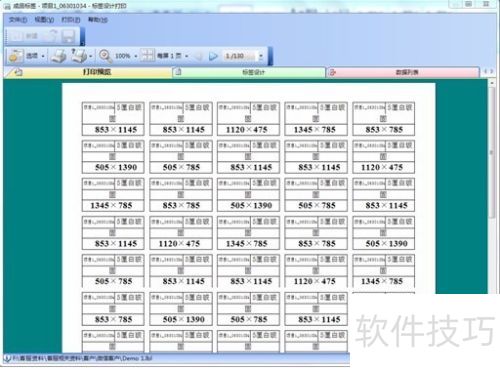Switch to the pink data list tab

pos(403,72)
